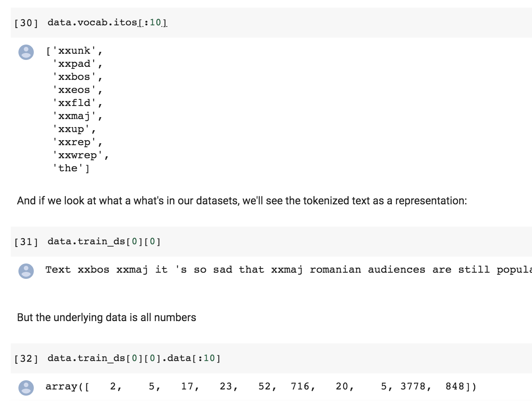The image size is (532, 401).
Task: Click the avatar icon beside the vocab list output
Action: click(26, 52)
